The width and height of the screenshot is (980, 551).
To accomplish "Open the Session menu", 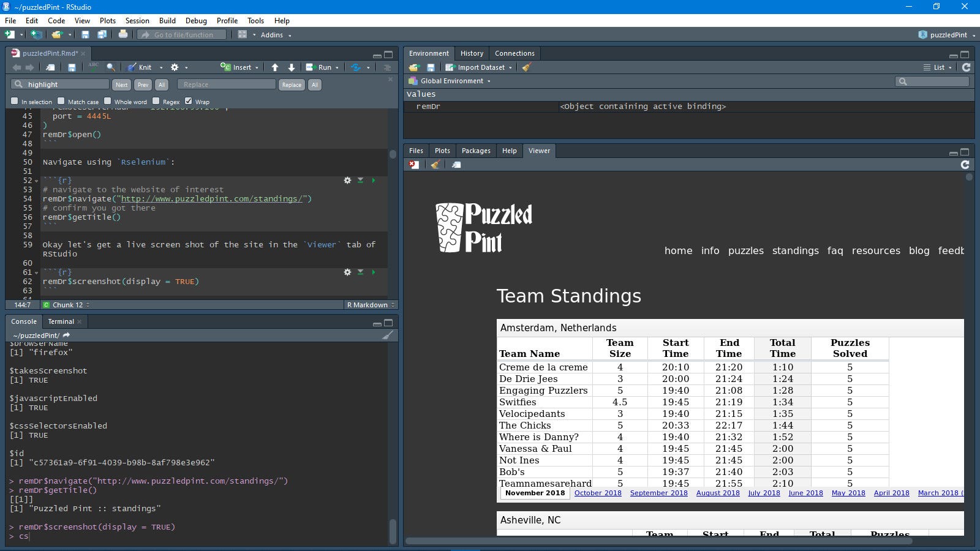I will click(x=137, y=20).
